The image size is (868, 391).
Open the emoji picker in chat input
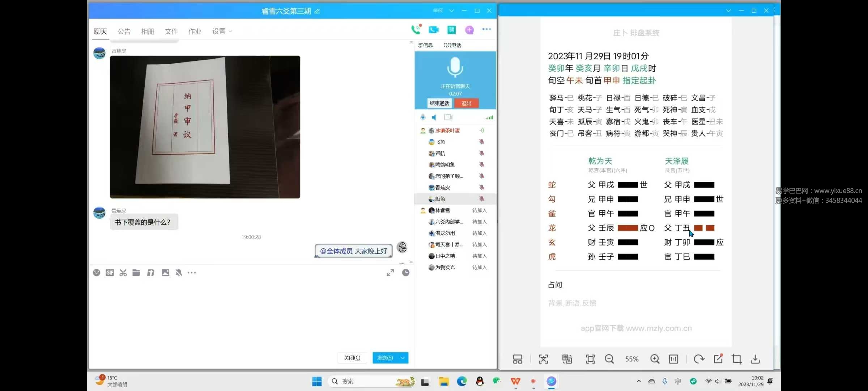point(97,273)
